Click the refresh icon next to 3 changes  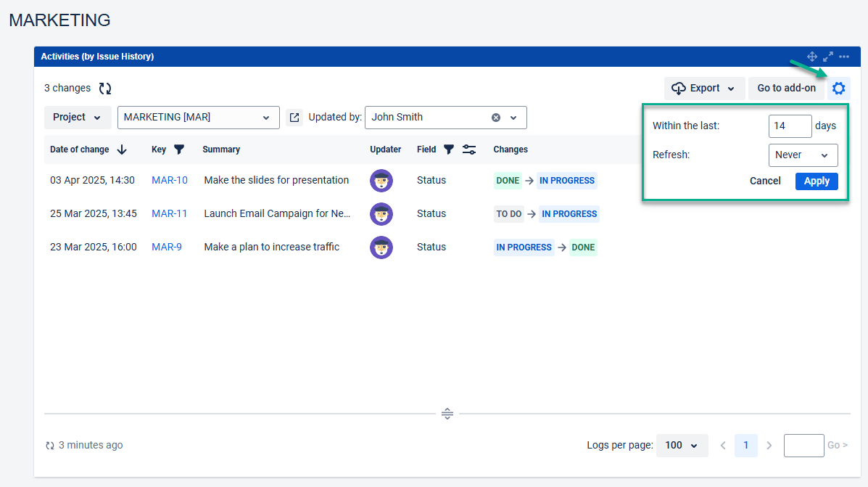click(x=105, y=89)
